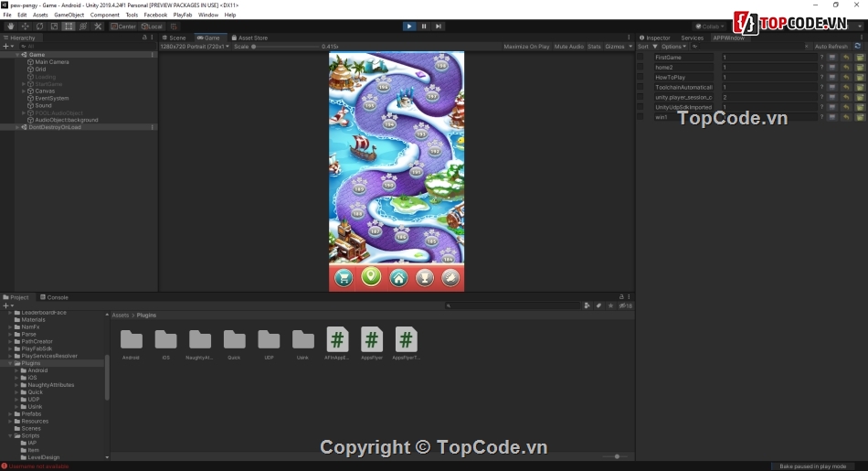Image resolution: width=868 pixels, height=471 pixels.
Task: Click the grid snapping toolbar icon
Action: tap(174, 26)
